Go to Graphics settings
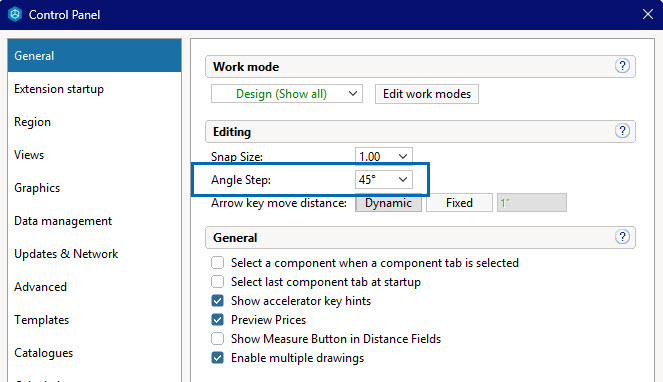The width and height of the screenshot is (663, 382). coord(94,188)
